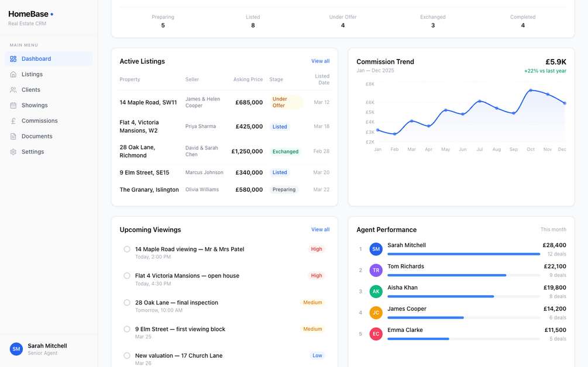This screenshot has width=588, height=367.
Task: Click the October peak point on commission chart
Action: 531,90
